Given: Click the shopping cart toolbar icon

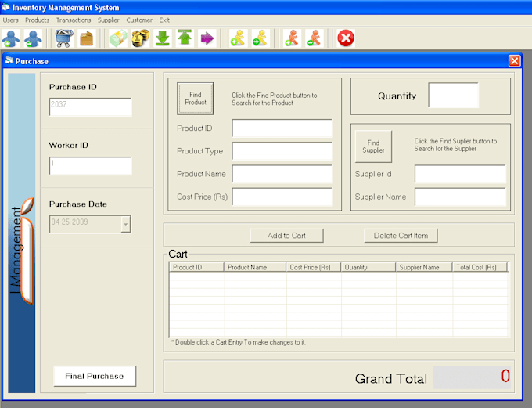Looking at the screenshot, I should 64,38.
